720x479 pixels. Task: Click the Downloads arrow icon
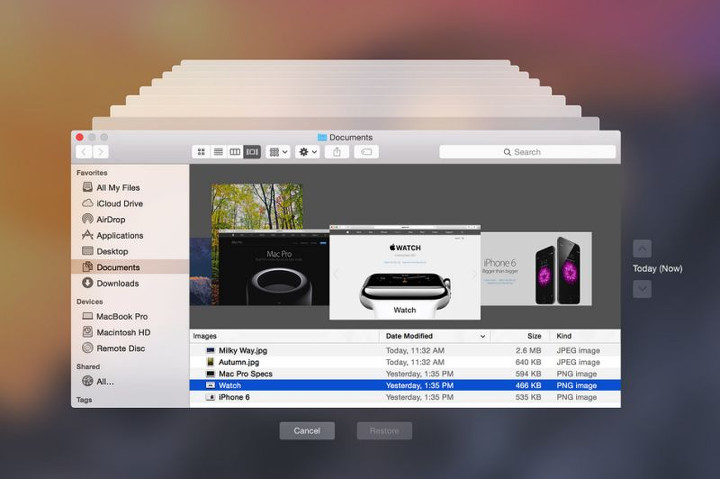[x=87, y=283]
